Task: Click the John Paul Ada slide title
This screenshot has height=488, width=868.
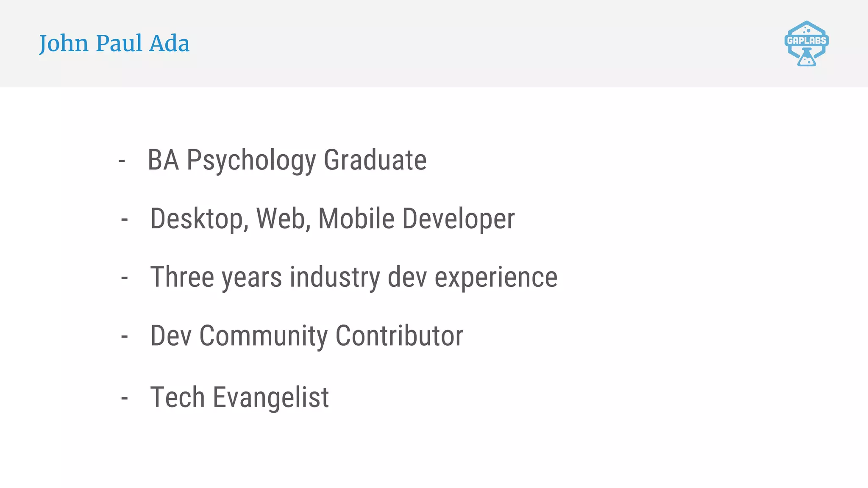Action: point(114,43)
